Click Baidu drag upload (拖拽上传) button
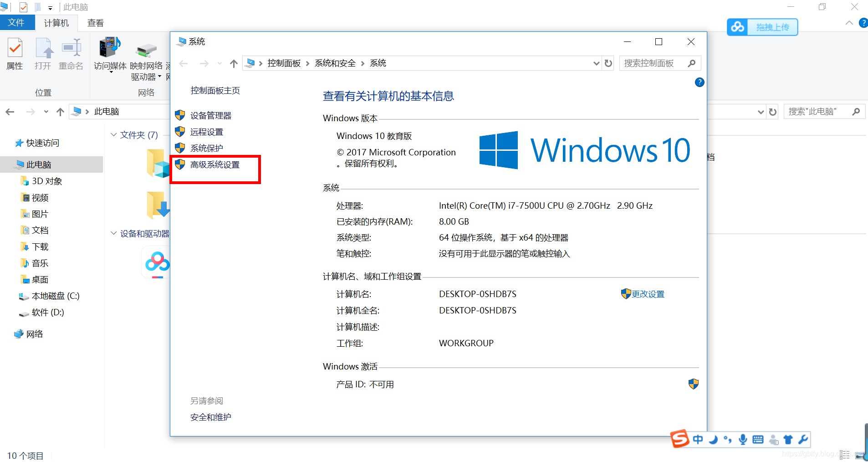The width and height of the screenshot is (868, 462). [x=762, y=27]
